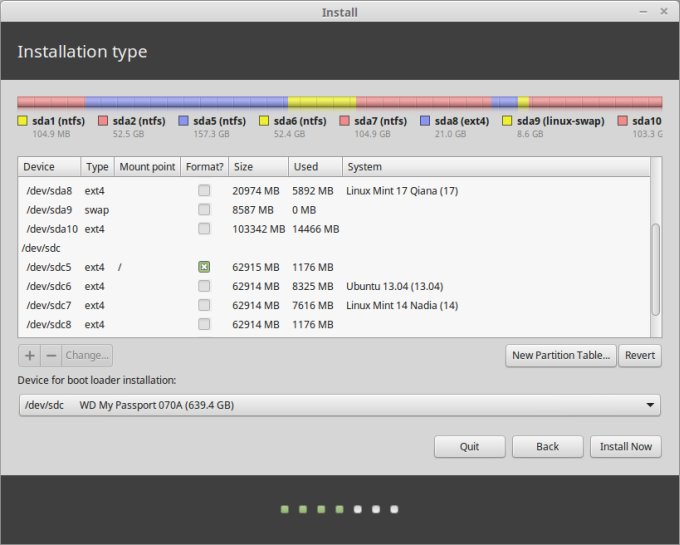Click the partition list vertical scrollbar
680x545 pixels.
656,269
